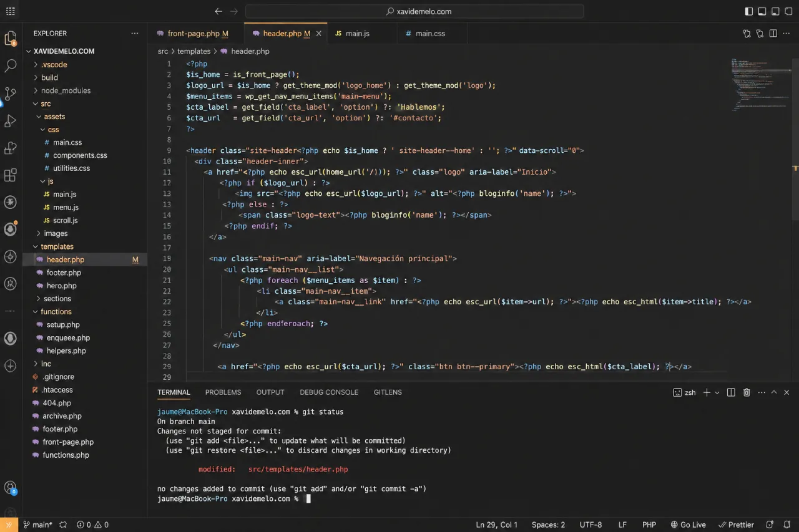Go back with the left arrow
The height and width of the screenshot is (532, 799).
pyautogui.click(x=218, y=11)
